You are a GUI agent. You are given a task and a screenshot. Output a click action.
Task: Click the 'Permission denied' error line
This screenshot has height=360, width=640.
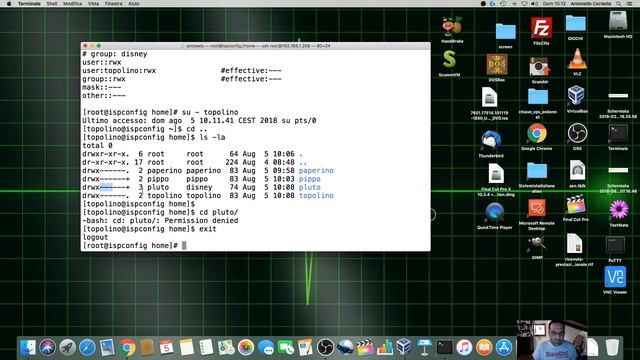coord(160,221)
